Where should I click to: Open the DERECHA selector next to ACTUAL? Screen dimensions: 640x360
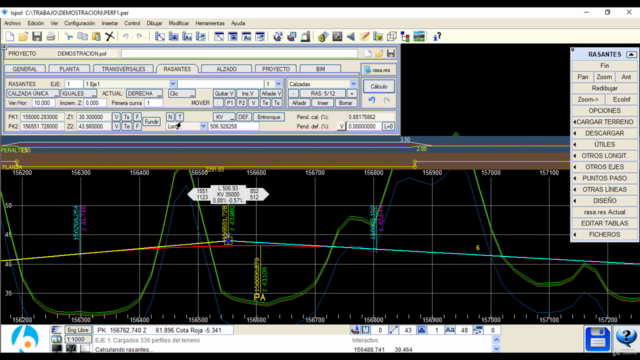pyautogui.click(x=144, y=93)
